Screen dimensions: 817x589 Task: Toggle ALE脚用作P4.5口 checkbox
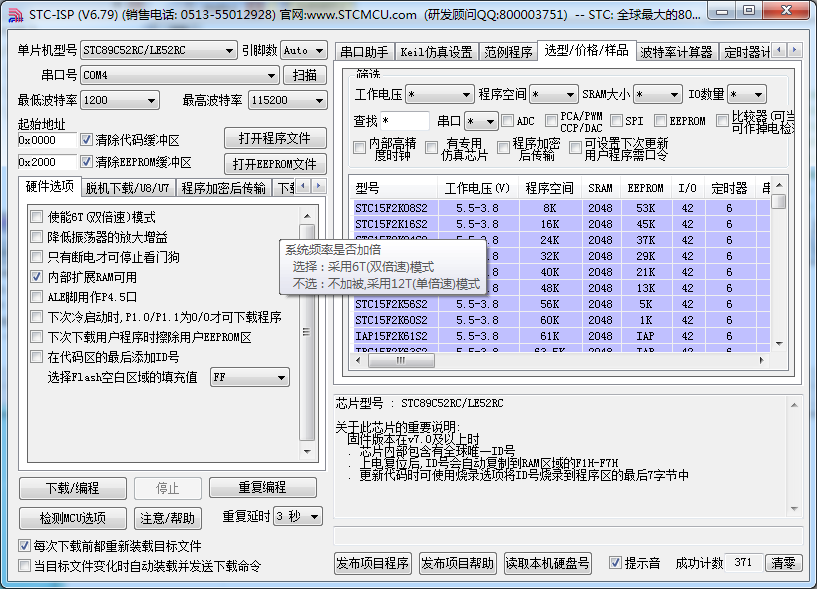[36, 297]
